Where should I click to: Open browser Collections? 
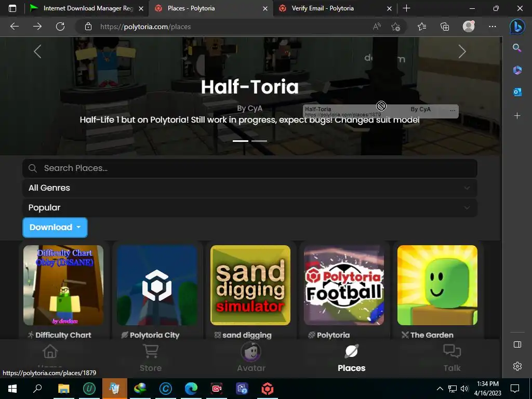coord(445,26)
